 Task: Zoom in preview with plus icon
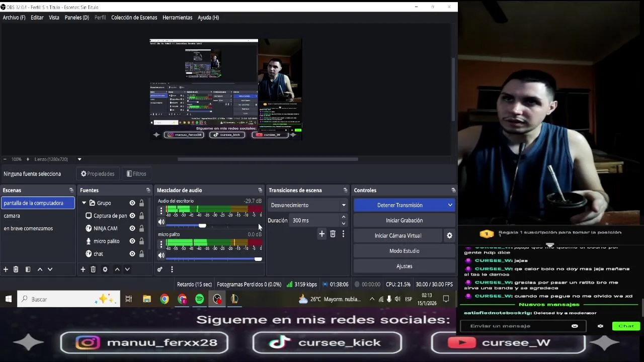click(28, 159)
